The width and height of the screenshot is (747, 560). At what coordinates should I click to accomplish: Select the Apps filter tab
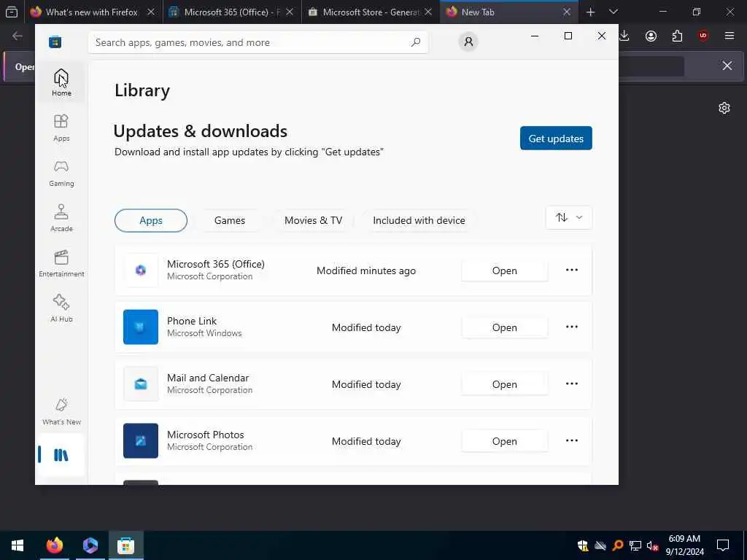coord(151,220)
